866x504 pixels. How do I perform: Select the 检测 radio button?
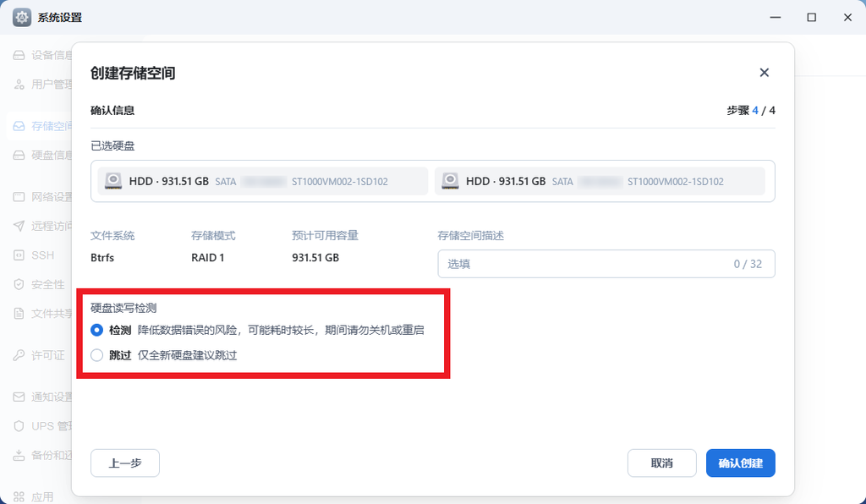point(97,331)
